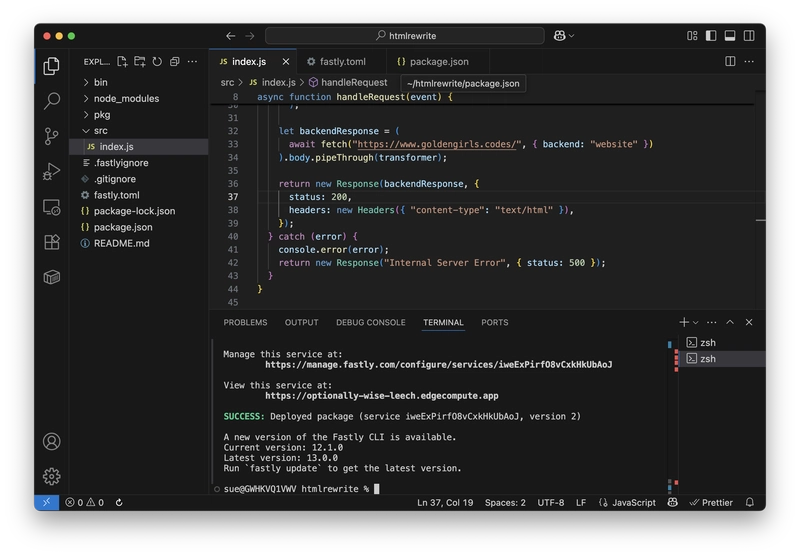The width and height of the screenshot is (800, 556).
Task: Switch to the PROBLEMS panel tab
Action: [245, 322]
